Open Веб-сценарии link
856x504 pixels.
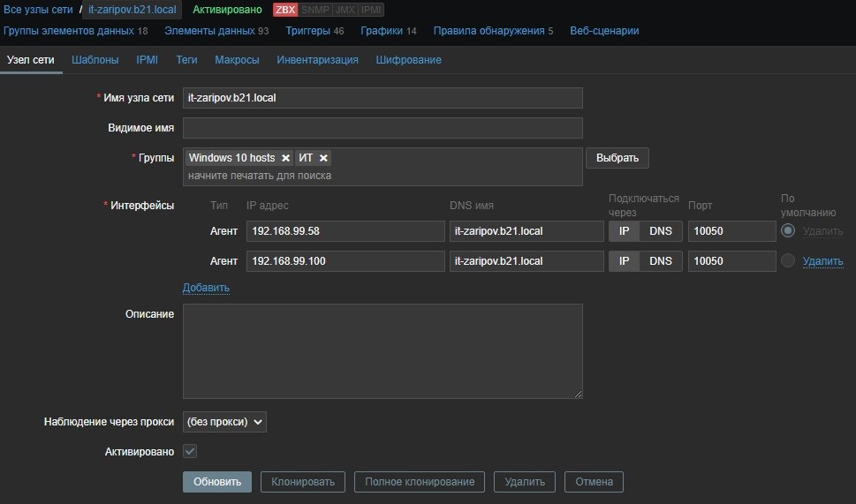(604, 31)
